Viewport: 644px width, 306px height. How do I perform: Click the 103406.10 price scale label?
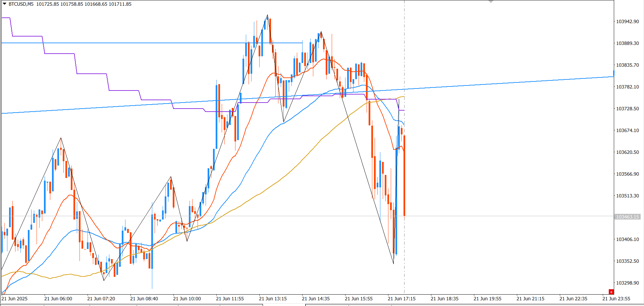pos(628,239)
